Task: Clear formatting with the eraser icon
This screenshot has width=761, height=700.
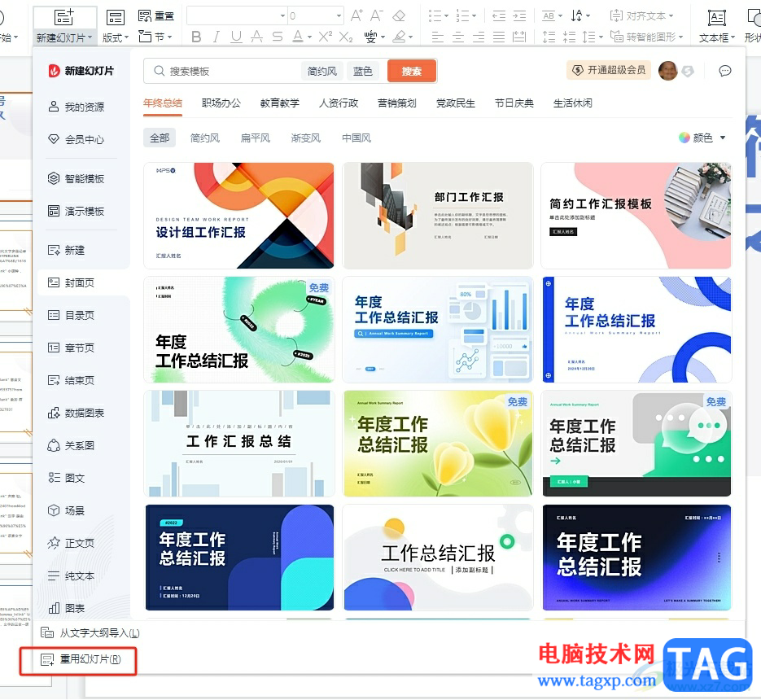Action: (399, 15)
